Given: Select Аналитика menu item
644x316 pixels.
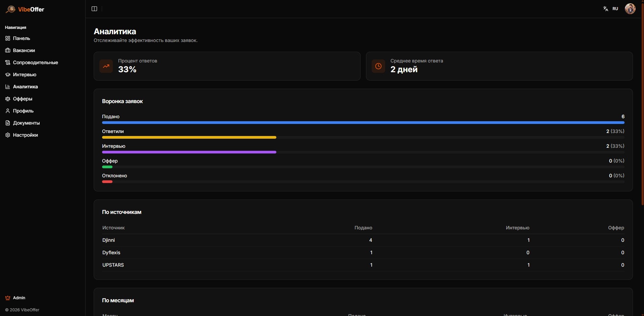Looking at the screenshot, I should [x=26, y=87].
